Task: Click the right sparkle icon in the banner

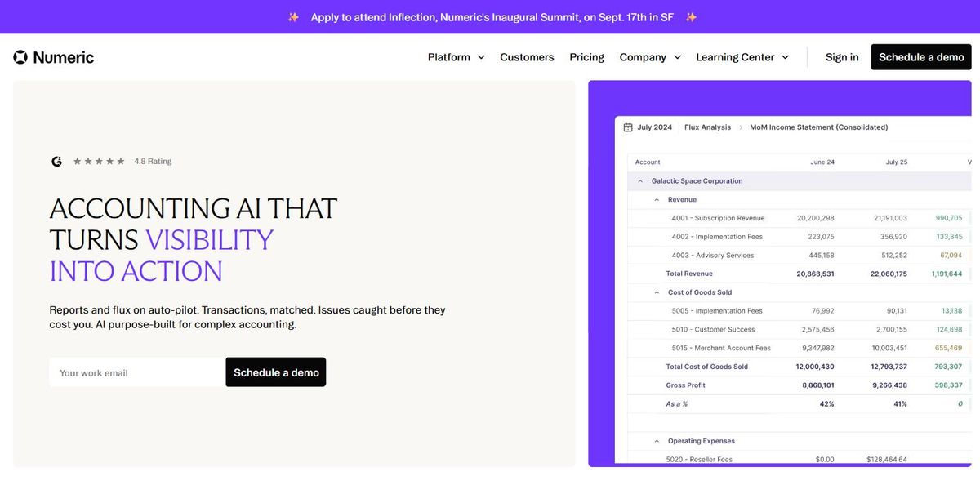Action: coord(691,17)
